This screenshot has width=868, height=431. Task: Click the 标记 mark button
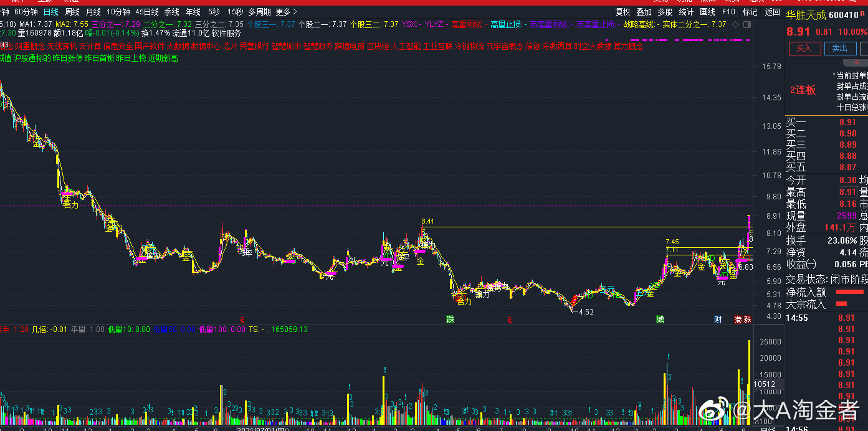(x=750, y=12)
